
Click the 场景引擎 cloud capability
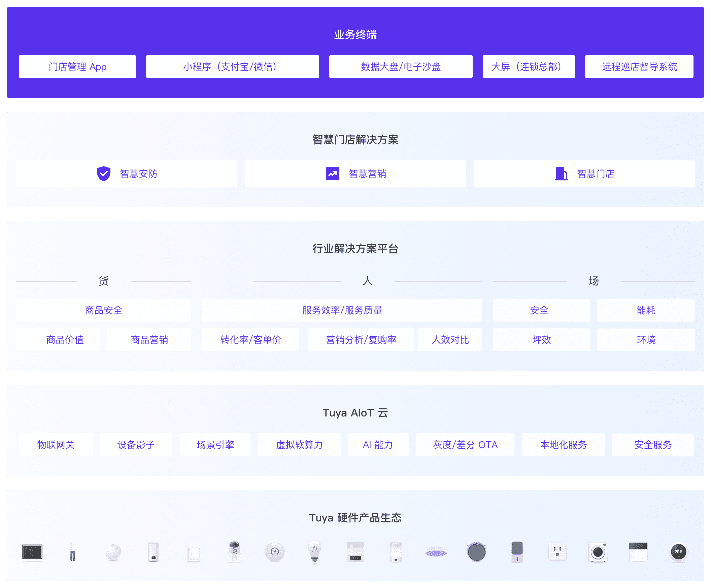pyautogui.click(x=215, y=445)
